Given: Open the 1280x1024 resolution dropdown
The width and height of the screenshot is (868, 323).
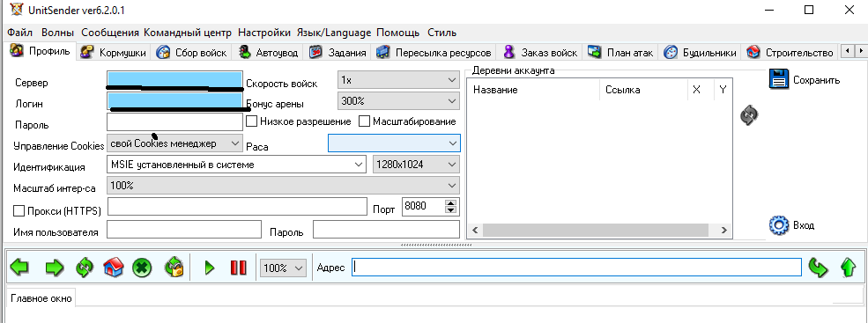Looking at the screenshot, I should (417, 165).
